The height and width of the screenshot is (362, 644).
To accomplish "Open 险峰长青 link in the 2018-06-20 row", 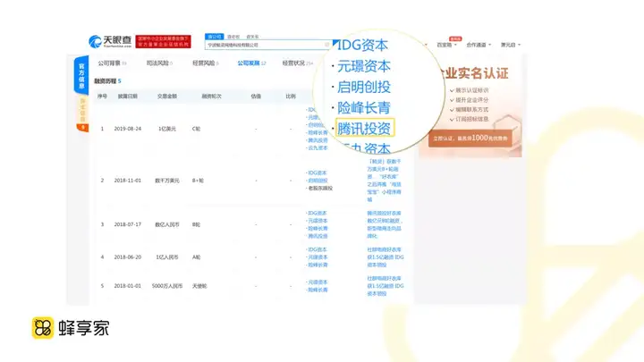I will click(318, 265).
